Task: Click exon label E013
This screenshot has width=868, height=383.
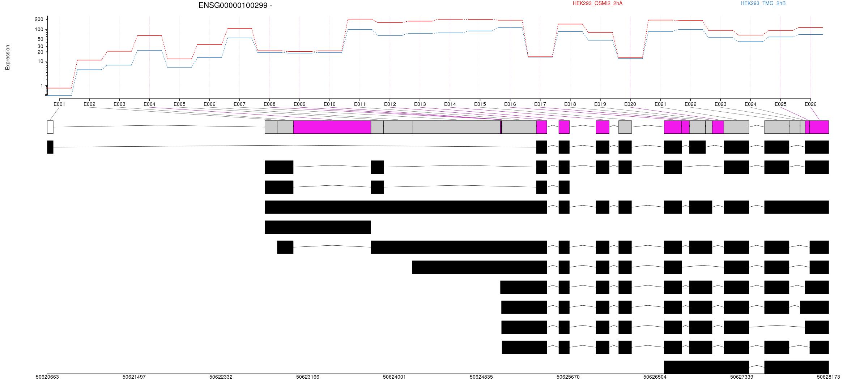Action: click(420, 104)
